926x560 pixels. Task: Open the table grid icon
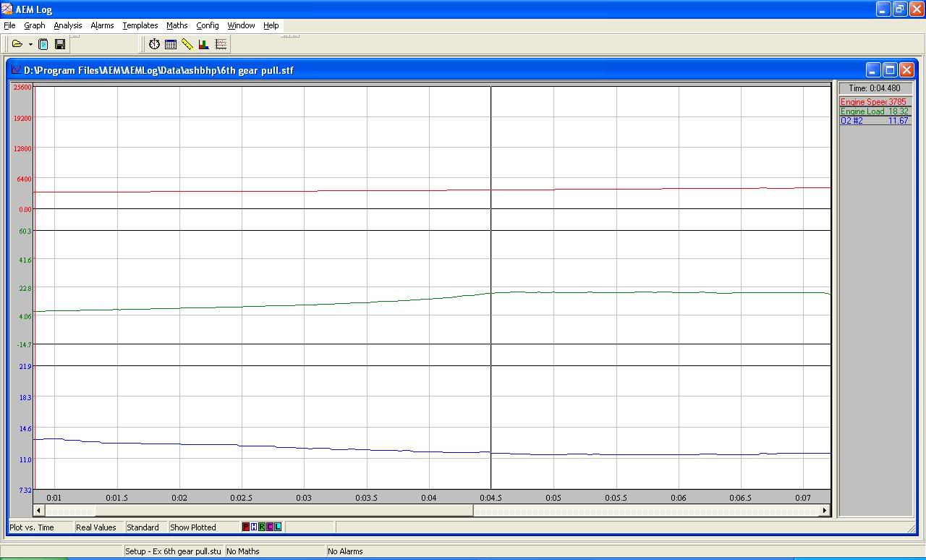[x=171, y=44]
